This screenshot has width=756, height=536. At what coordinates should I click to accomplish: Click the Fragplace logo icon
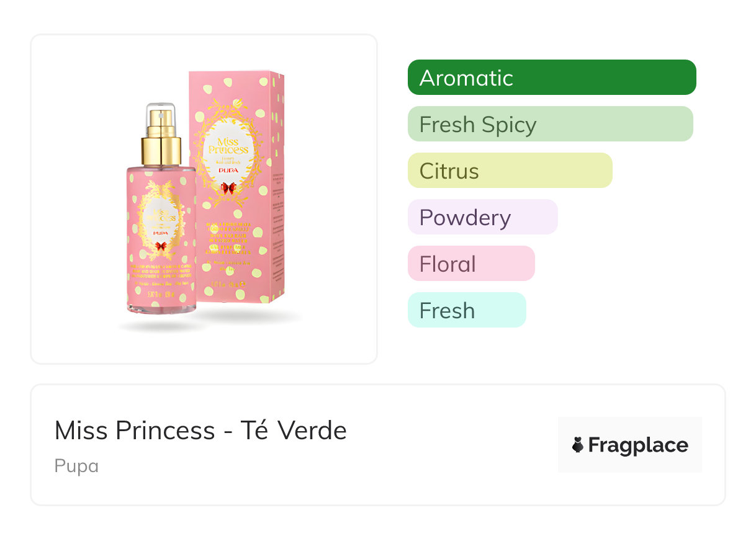[578, 445]
